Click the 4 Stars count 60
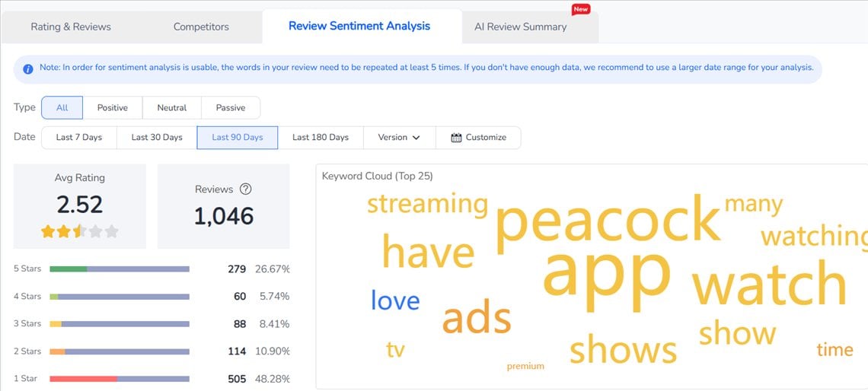This screenshot has width=868, height=391. [240, 297]
